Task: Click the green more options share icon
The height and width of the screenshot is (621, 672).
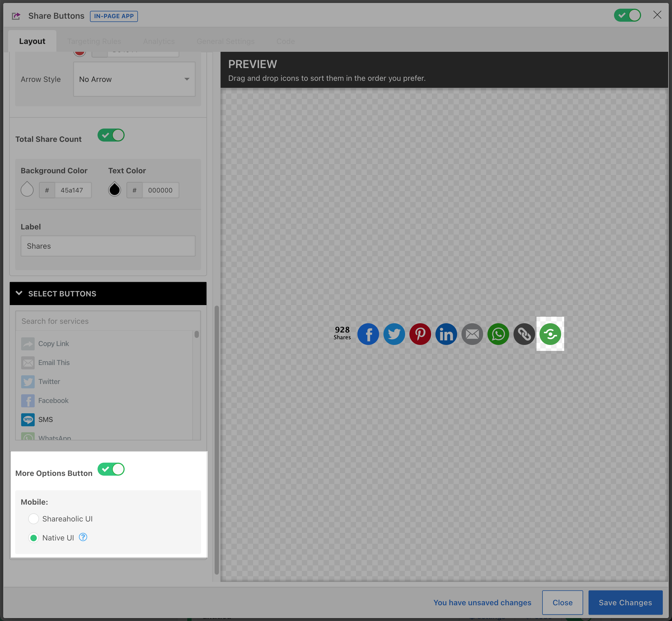Action: (x=550, y=334)
